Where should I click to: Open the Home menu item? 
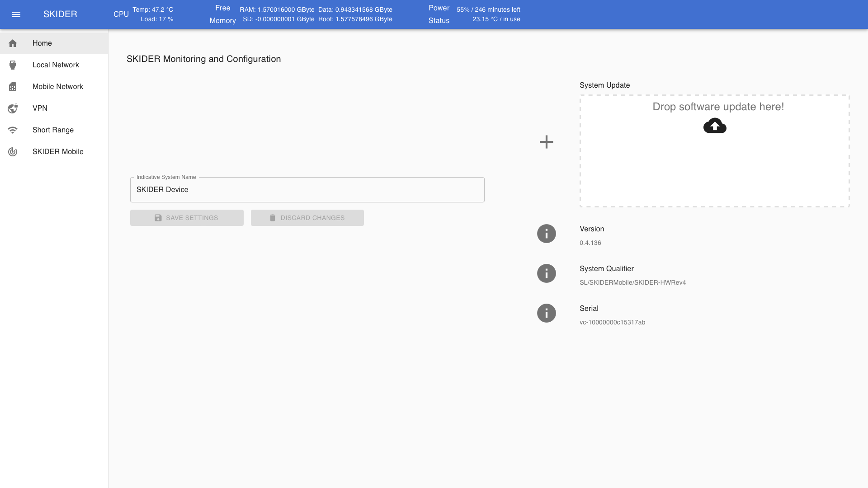click(x=54, y=43)
